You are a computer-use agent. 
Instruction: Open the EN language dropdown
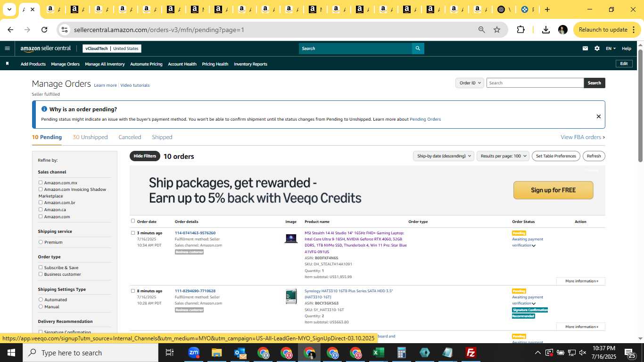pyautogui.click(x=611, y=49)
